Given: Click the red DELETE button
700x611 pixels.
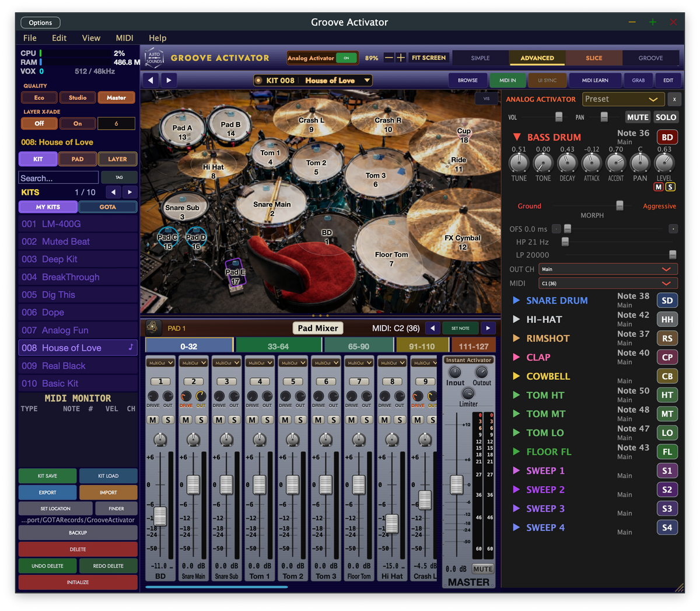Looking at the screenshot, I should click(78, 549).
